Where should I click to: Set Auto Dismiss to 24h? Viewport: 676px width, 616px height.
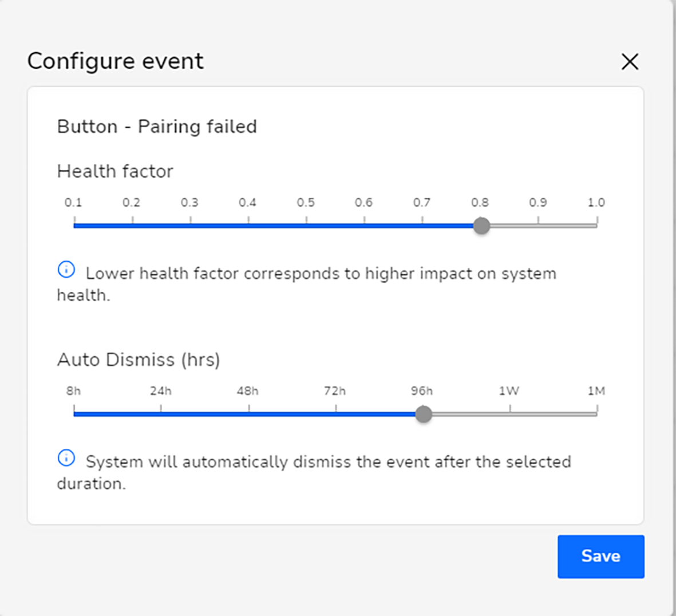(161, 414)
